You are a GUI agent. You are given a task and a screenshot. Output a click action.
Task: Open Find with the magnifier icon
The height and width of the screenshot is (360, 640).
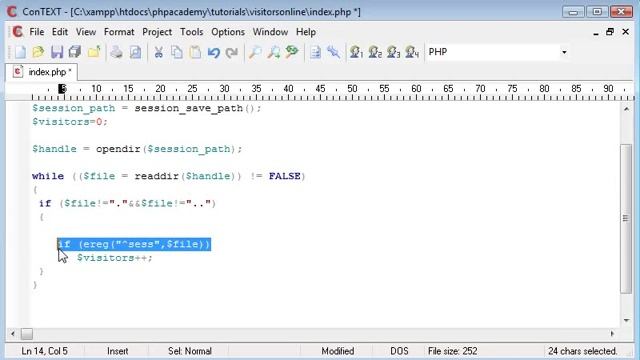pos(255,52)
